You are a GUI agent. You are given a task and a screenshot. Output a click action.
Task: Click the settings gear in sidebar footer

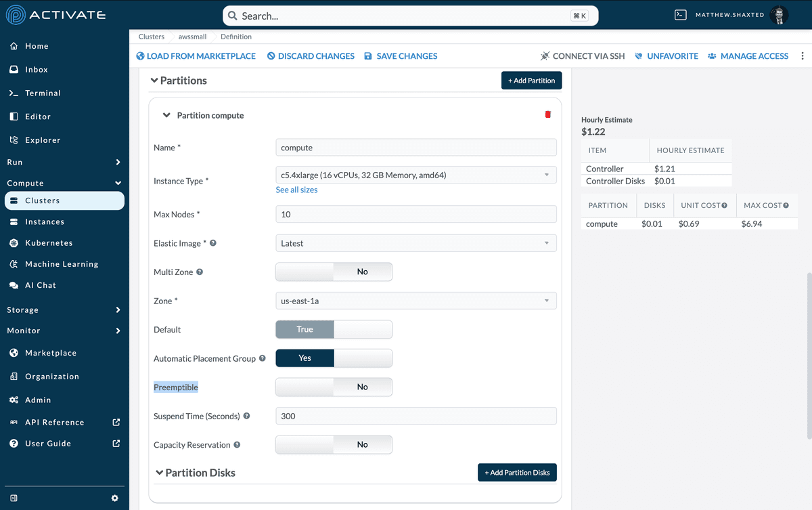(114, 498)
